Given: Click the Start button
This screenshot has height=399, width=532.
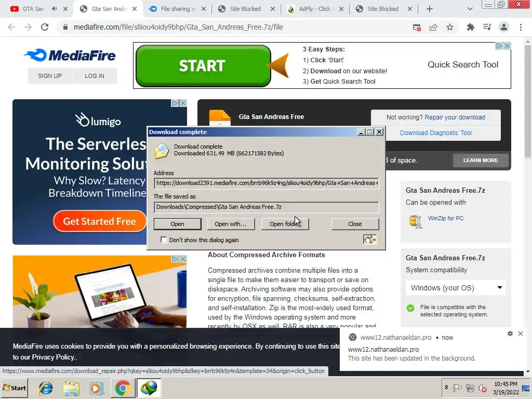Looking at the screenshot, I should (15, 388).
